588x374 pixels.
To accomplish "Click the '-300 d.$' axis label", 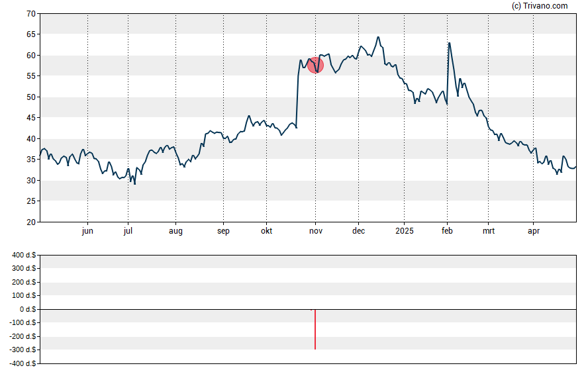I will [x=23, y=350].
